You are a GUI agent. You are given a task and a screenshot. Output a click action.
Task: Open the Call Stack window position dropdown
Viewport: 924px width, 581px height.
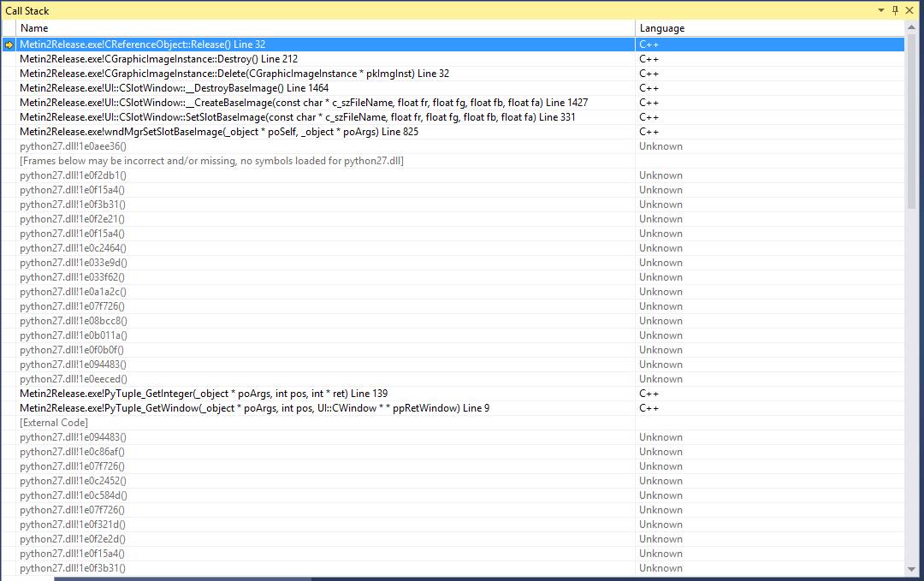tap(881, 10)
